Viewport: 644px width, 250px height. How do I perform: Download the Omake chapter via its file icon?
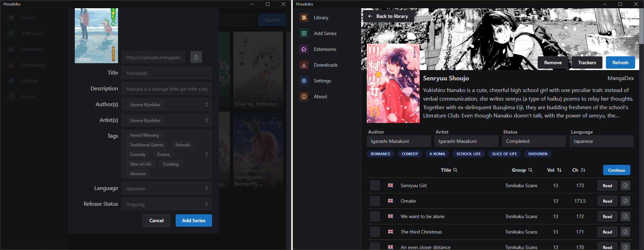pos(625,201)
